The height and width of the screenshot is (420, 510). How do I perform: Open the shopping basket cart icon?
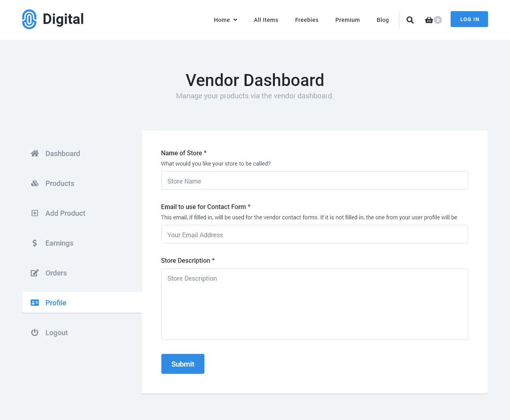(x=429, y=20)
